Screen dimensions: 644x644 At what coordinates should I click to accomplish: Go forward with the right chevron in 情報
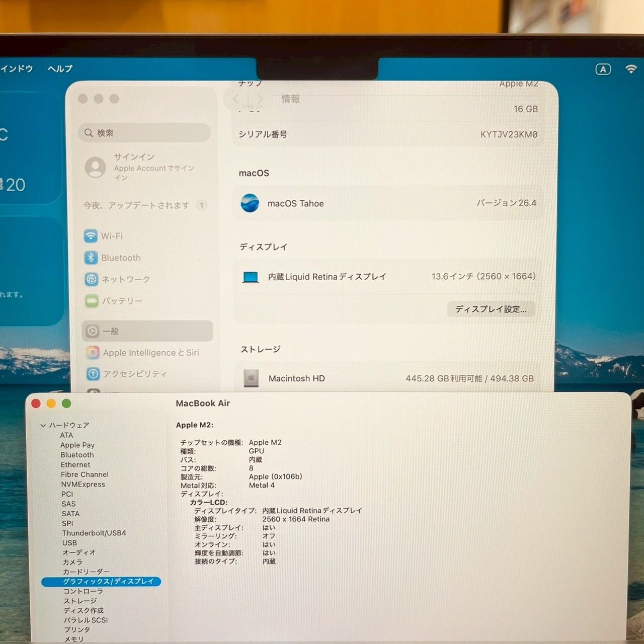(x=260, y=99)
